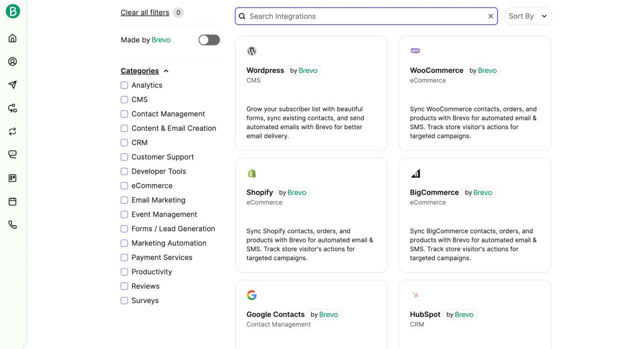The height and width of the screenshot is (349, 644).
Task: Click the filter count badge showing 0
Action: 178,12
